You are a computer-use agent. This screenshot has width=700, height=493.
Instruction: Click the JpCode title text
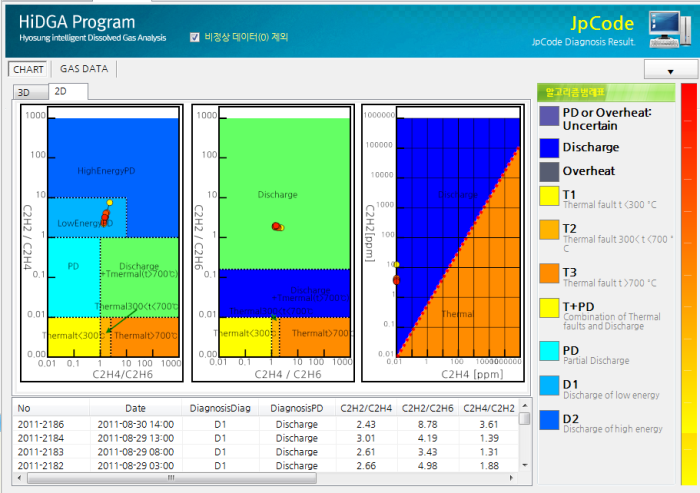coord(602,23)
